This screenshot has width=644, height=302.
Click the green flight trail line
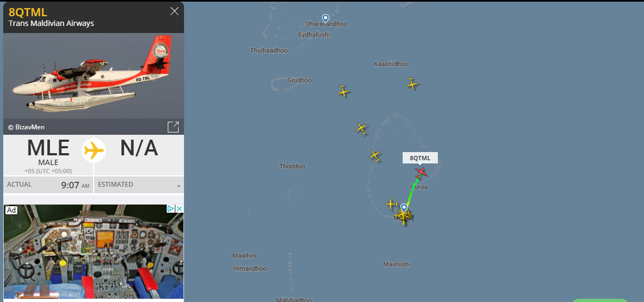412,192
